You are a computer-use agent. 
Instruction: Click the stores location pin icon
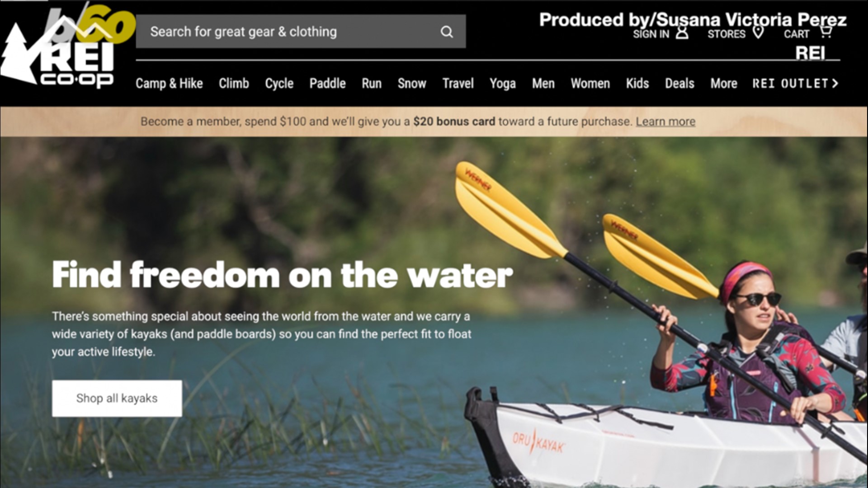pos(759,33)
